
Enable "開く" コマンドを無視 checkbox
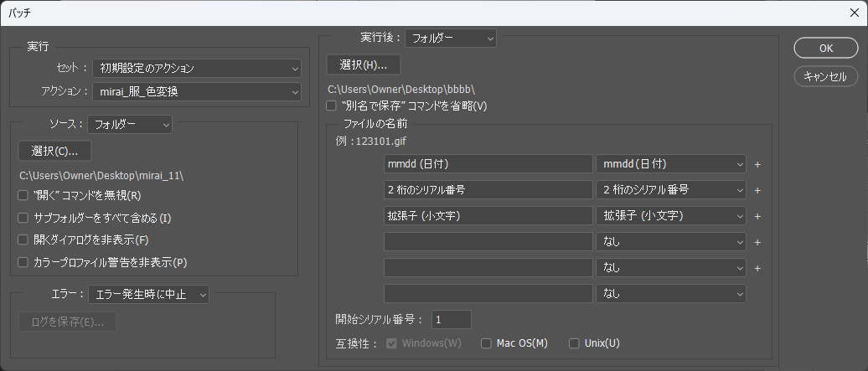point(23,196)
